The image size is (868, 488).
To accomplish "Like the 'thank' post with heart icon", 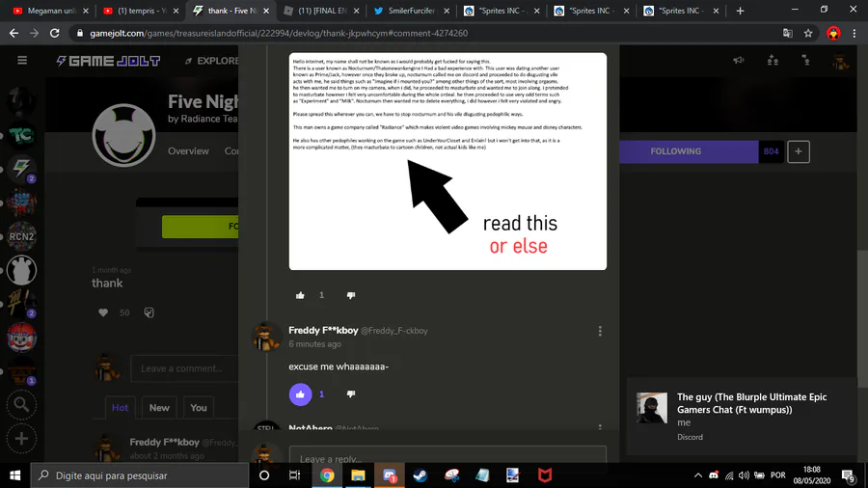I will (103, 312).
